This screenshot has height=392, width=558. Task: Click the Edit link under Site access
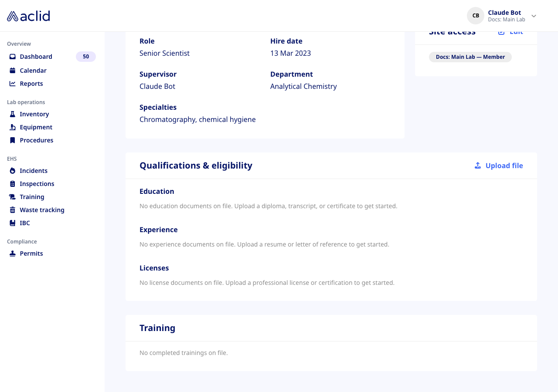tap(510, 33)
